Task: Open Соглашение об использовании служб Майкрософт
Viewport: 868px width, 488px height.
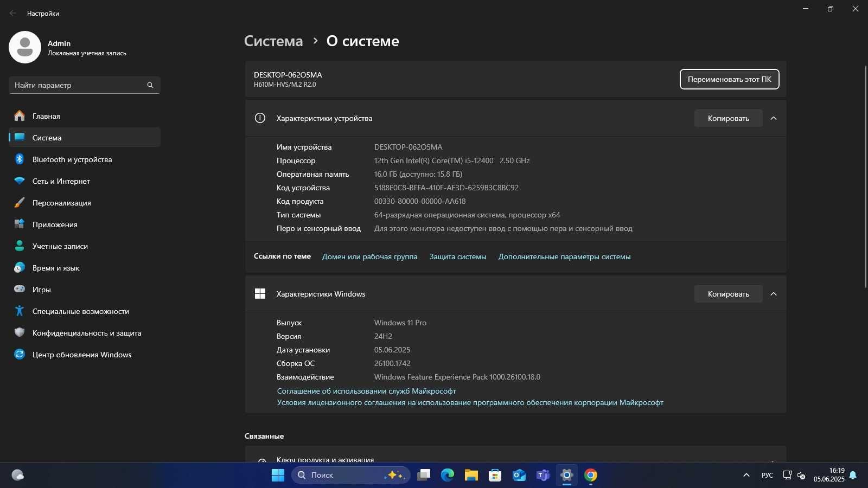Action: [367, 391]
